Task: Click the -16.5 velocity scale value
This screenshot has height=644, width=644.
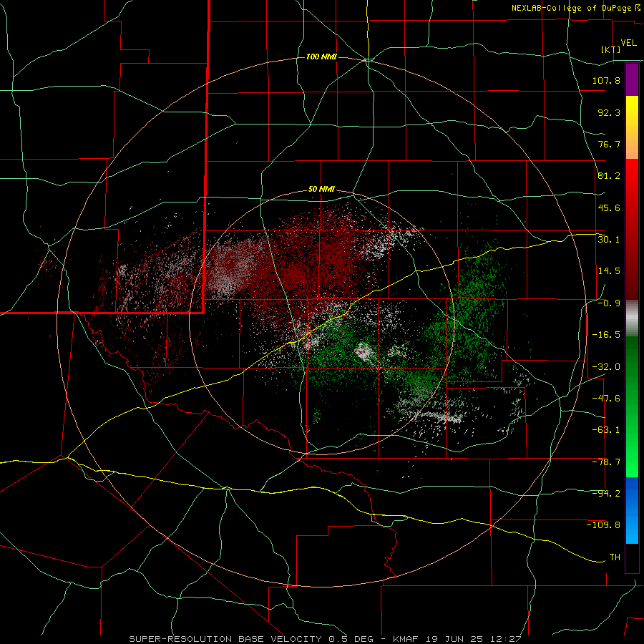Action: tap(606, 335)
